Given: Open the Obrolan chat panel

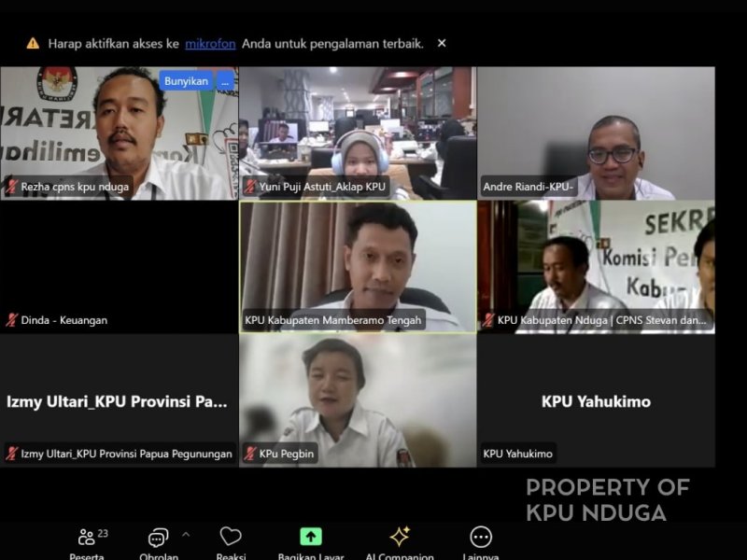Looking at the screenshot, I should (x=158, y=538).
